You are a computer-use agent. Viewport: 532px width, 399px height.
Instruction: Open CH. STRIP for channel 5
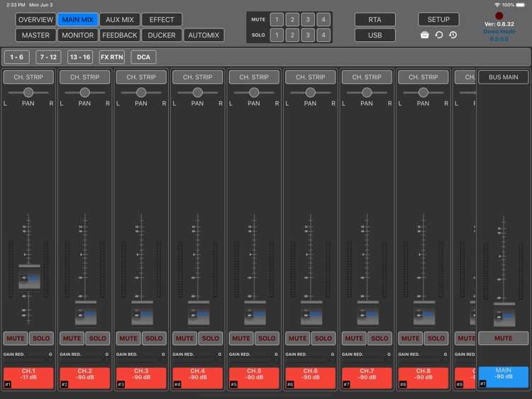pos(254,77)
